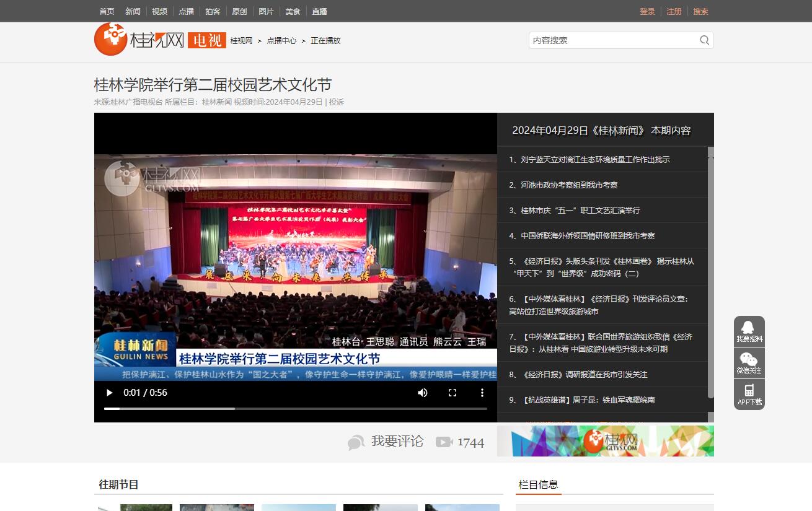Open the 微信关注 WeChat icon
812x511 pixels.
(749, 360)
